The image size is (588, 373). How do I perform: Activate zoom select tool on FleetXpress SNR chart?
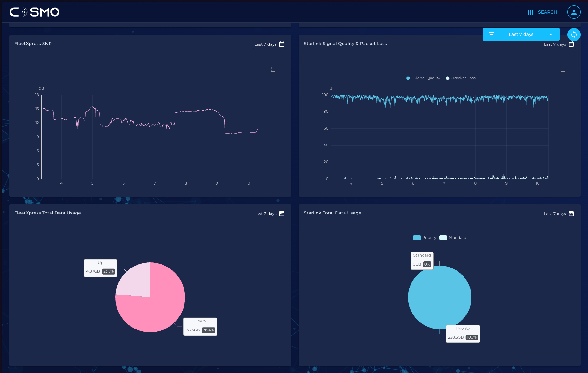point(273,70)
